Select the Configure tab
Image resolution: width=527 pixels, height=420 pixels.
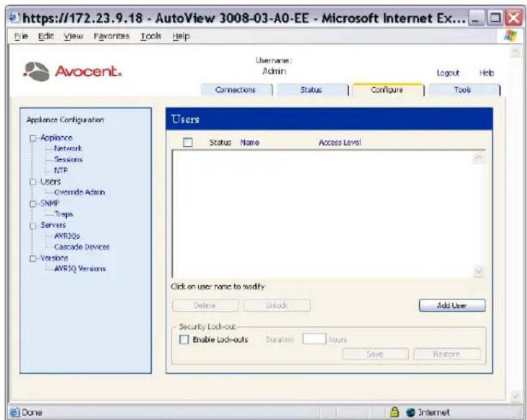[x=388, y=90]
